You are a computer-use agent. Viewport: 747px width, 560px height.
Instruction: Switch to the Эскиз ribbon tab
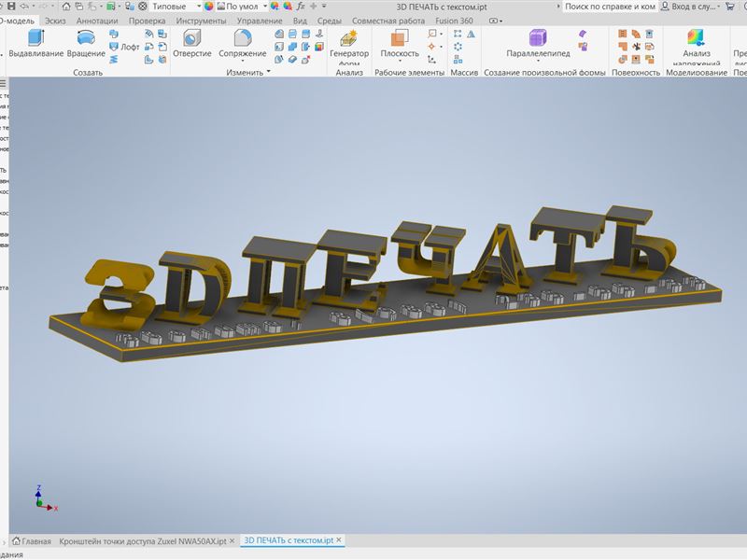(x=53, y=21)
